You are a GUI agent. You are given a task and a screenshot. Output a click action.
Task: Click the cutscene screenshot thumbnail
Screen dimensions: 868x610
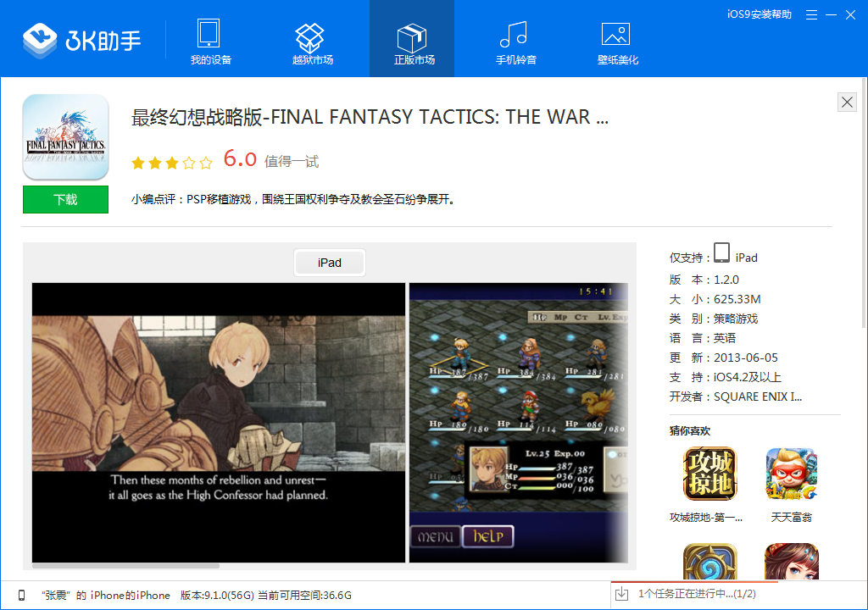tap(219, 423)
